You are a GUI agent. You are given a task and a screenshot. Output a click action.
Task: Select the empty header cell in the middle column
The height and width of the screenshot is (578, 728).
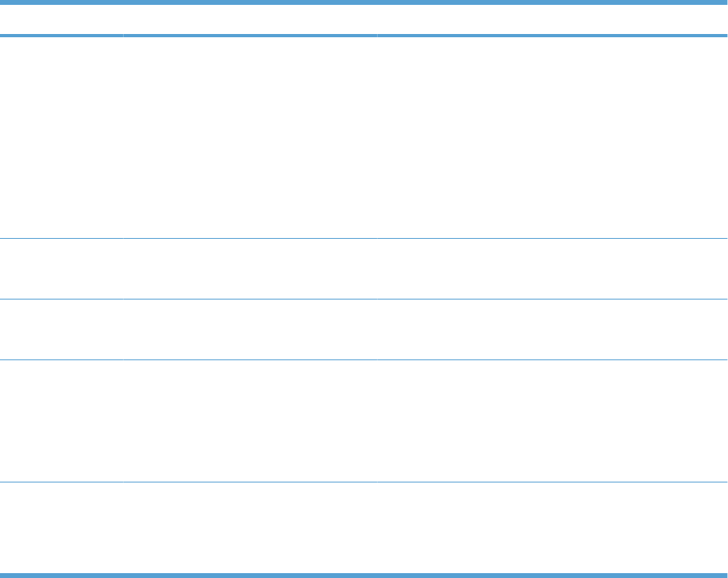click(250, 19)
